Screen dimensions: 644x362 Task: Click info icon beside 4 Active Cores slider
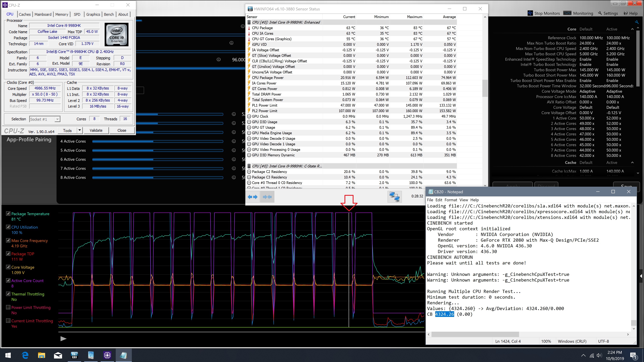coord(234,141)
